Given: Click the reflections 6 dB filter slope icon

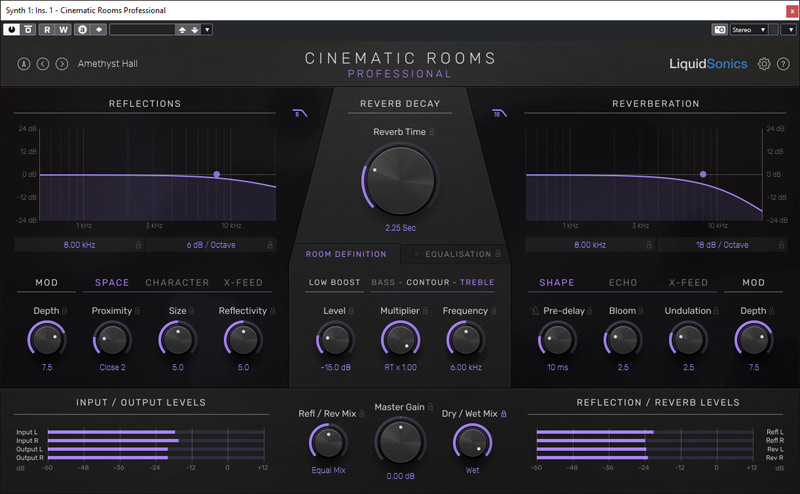Looking at the screenshot, I should click(299, 113).
